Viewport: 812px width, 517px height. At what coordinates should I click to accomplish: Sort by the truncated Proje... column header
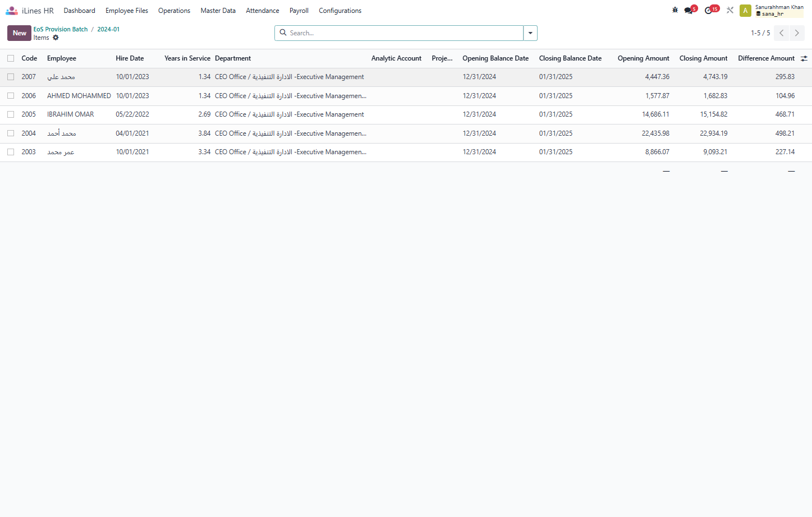coord(442,58)
